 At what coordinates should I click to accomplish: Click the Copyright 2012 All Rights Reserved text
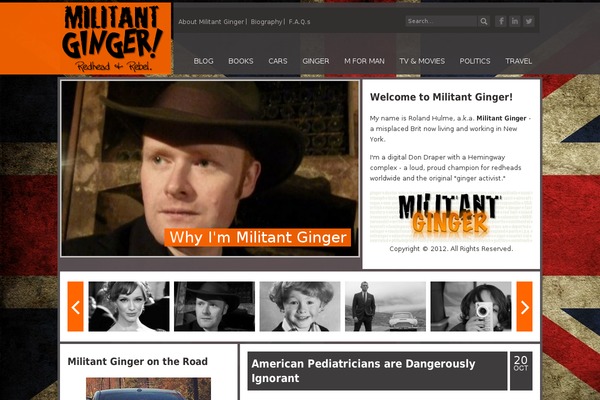tap(451, 249)
